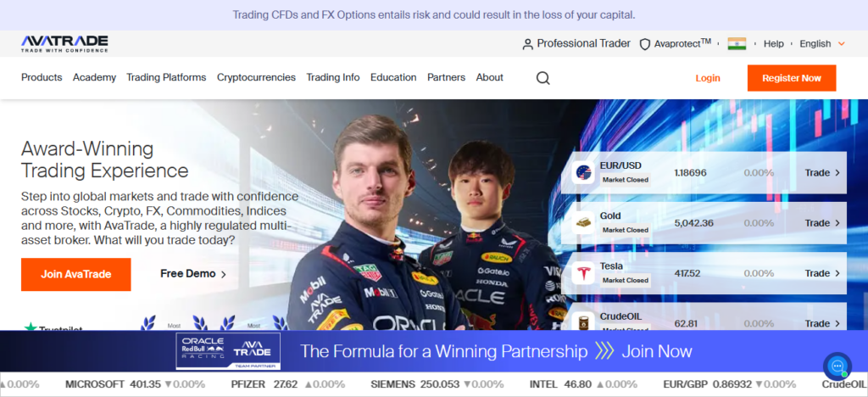Click Trade arrow for Gold
This screenshot has height=397, width=868.
[822, 223]
